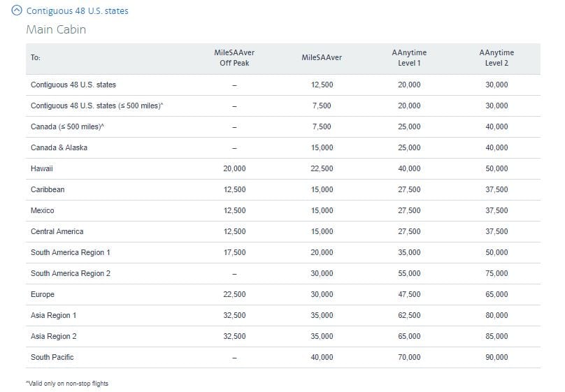The image size is (565, 392).
Task: Select the Hawaii row label
Action: coord(41,168)
